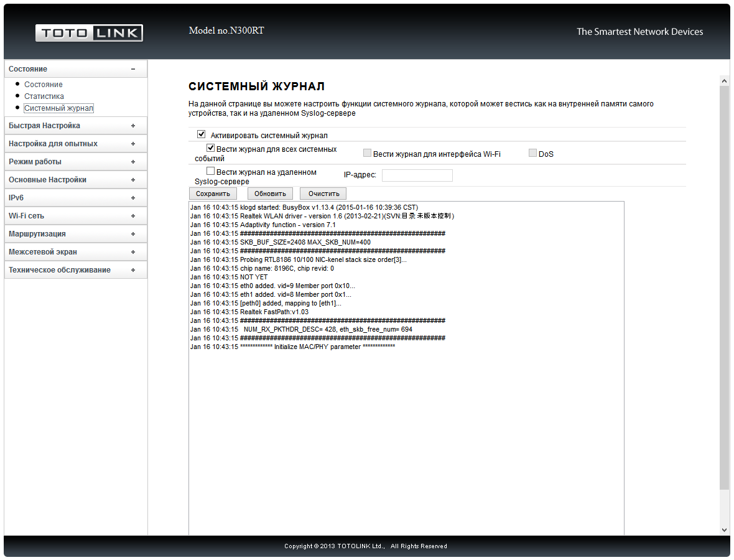Click the vertical scrollbar track
Viewport: 734px width, 560px height.
click(x=724, y=508)
